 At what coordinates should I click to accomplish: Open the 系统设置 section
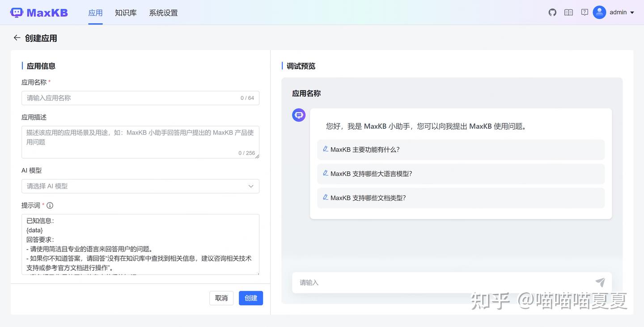pos(163,13)
